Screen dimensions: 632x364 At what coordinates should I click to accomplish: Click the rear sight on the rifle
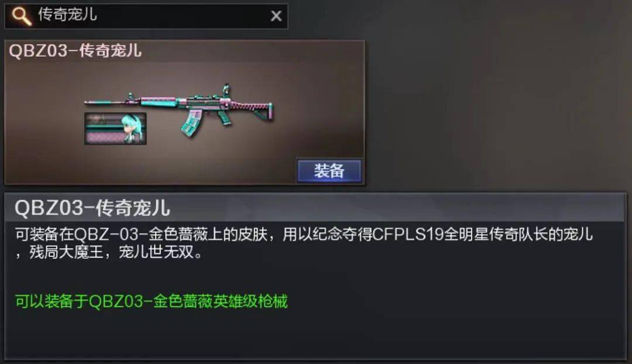[225, 90]
